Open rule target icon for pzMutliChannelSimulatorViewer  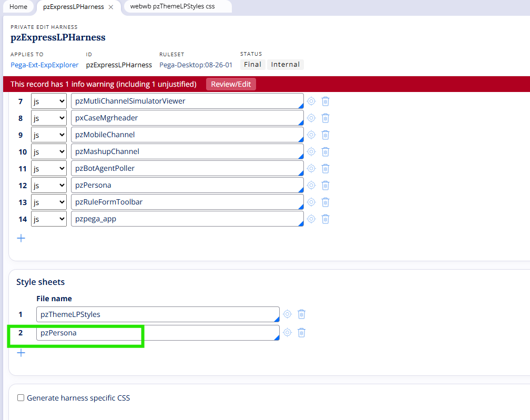[x=311, y=101]
